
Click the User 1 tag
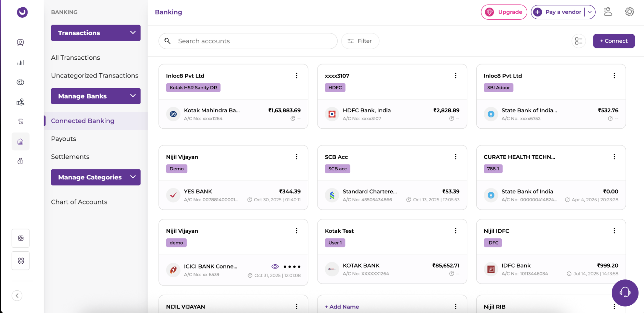(335, 243)
